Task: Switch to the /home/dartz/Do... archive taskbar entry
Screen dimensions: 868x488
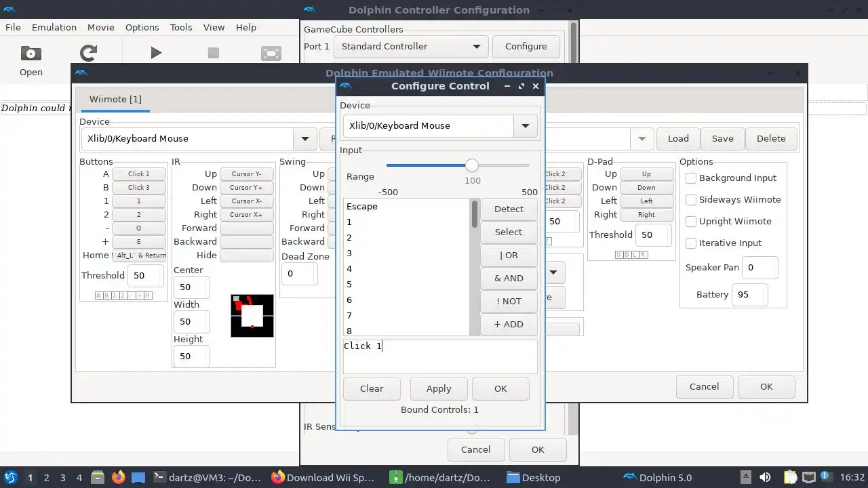Action: click(x=441, y=477)
